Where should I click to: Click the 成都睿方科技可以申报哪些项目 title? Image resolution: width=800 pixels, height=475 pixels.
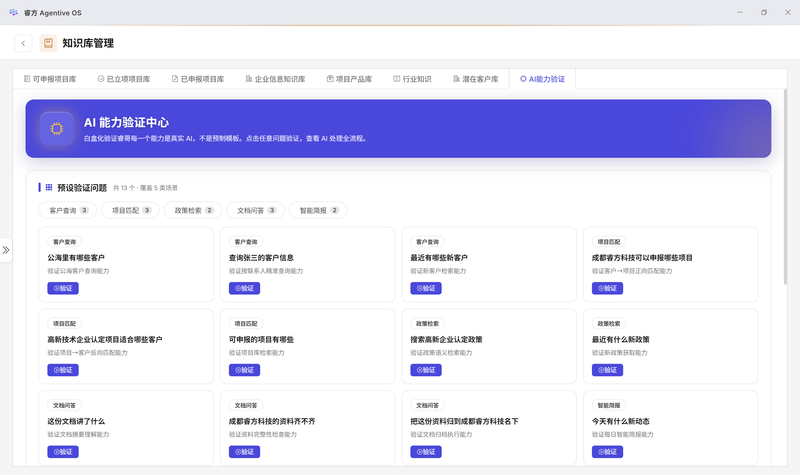[x=642, y=258]
